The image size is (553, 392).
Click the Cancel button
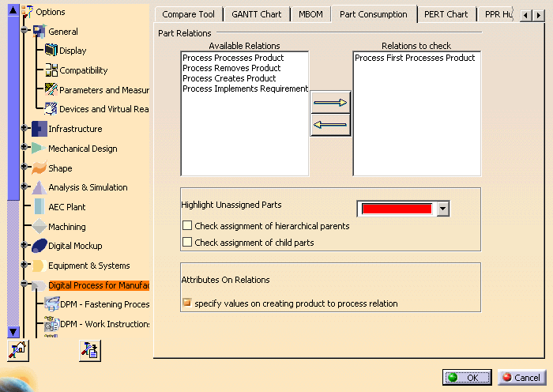click(x=521, y=378)
